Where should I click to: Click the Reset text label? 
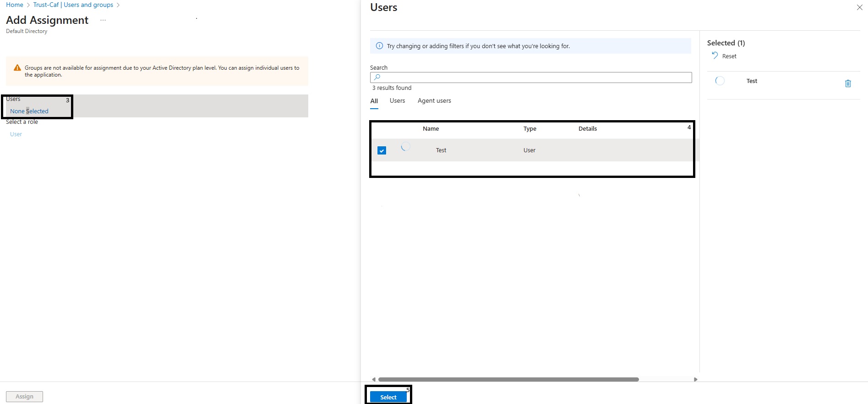tap(729, 56)
